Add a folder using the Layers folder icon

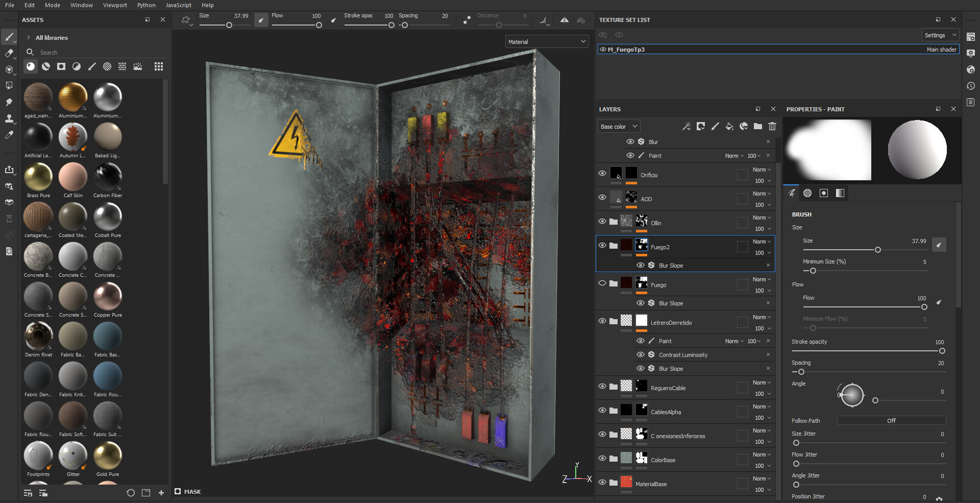pos(757,126)
